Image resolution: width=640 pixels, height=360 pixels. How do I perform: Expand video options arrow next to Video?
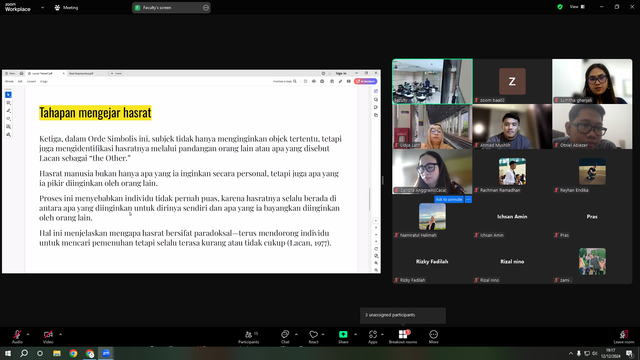click(x=60, y=334)
